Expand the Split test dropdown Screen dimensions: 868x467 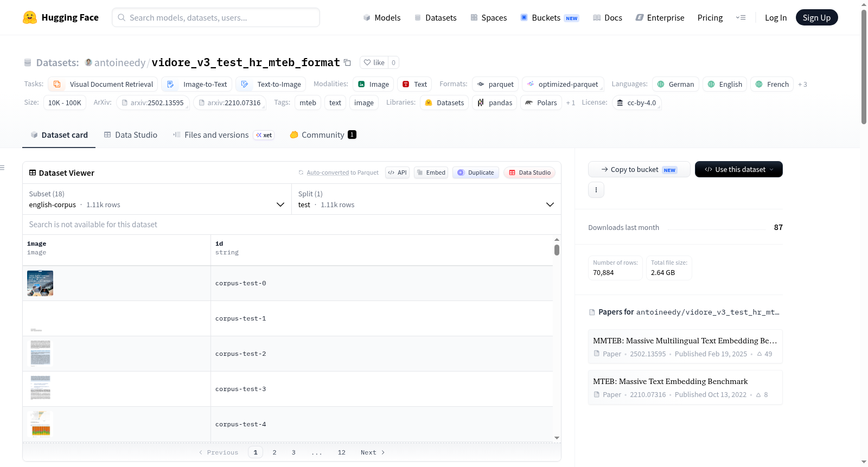point(426,199)
